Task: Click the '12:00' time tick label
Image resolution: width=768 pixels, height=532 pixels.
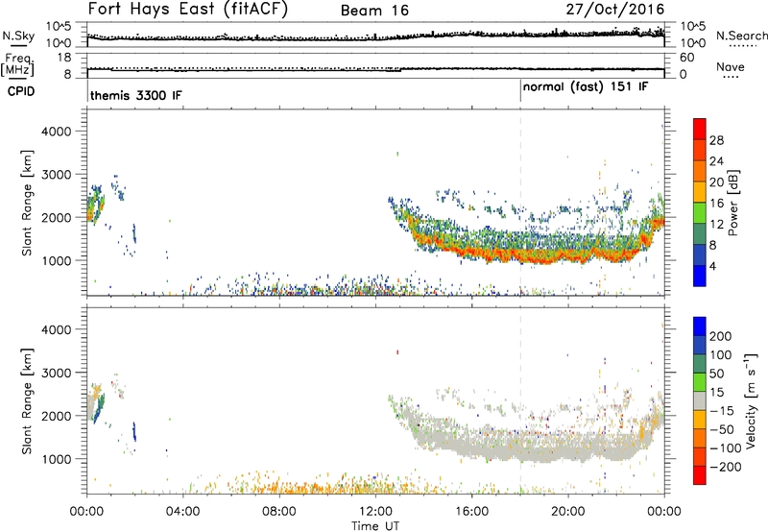Action: pyautogui.click(x=375, y=512)
